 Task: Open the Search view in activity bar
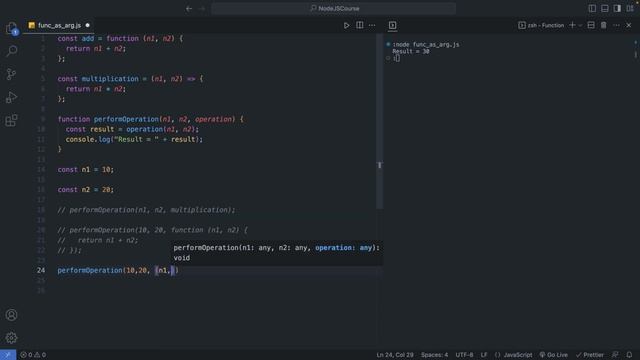11,51
